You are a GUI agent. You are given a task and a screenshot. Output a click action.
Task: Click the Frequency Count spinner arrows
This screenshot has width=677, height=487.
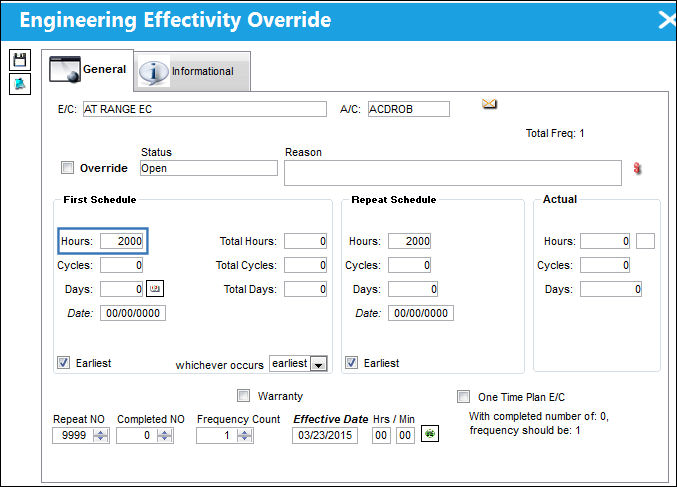(x=244, y=435)
